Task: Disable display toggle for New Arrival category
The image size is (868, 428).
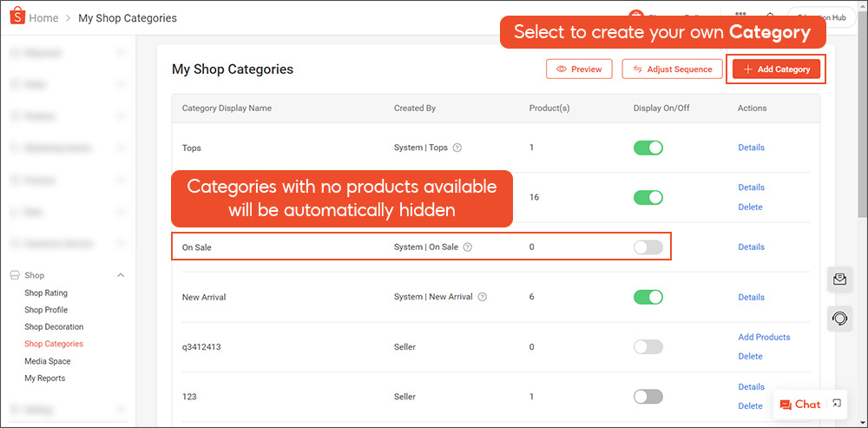Action: pyautogui.click(x=648, y=297)
